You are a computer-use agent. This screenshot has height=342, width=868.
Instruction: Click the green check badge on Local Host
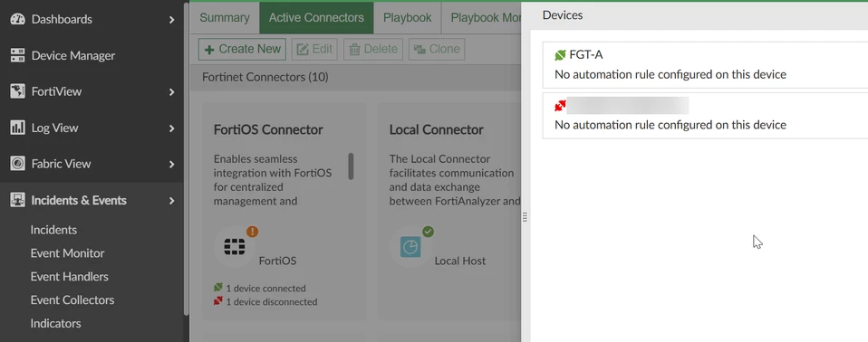428,232
